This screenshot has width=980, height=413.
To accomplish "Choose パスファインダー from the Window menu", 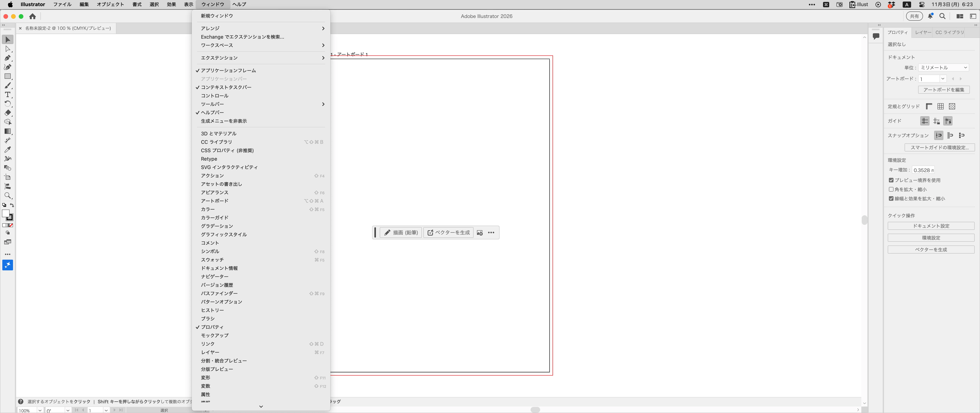I will [261, 293].
